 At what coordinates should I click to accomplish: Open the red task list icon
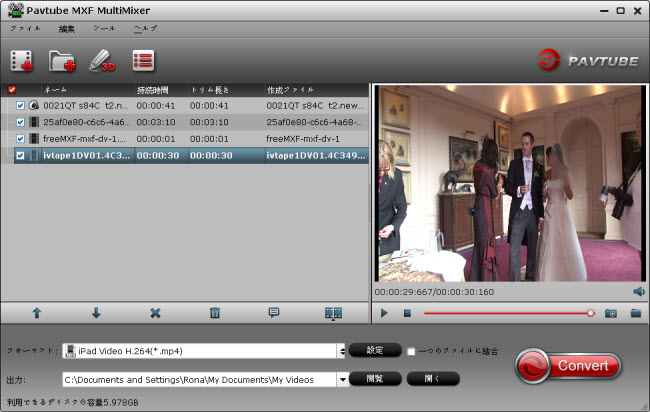[x=143, y=61]
